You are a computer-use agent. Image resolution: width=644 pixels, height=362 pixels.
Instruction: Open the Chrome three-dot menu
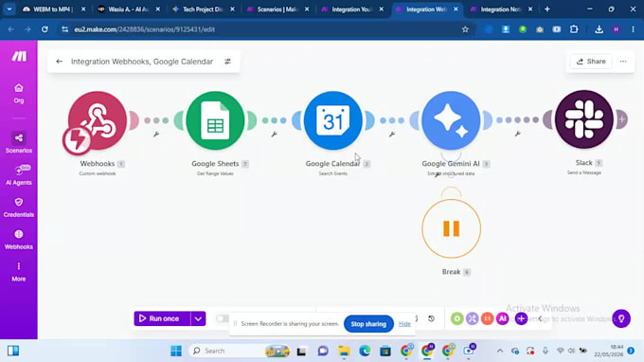click(x=633, y=29)
